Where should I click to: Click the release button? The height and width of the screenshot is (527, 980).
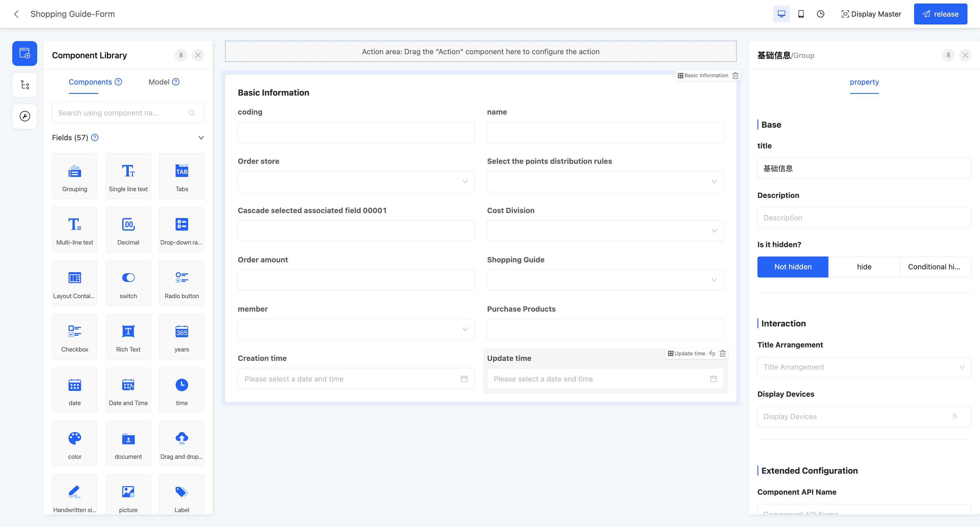point(940,14)
